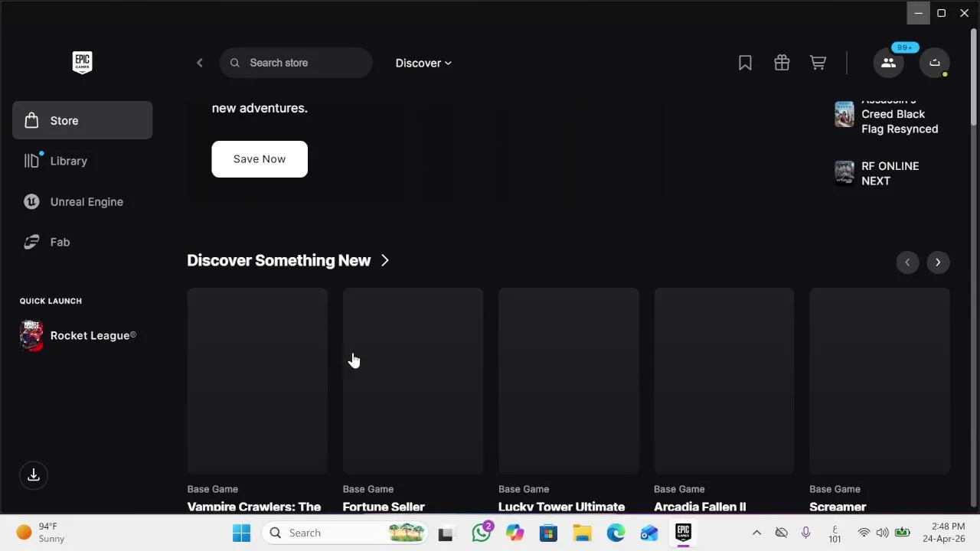
Task: Open File Explorer from the taskbar
Action: pyautogui.click(x=582, y=533)
